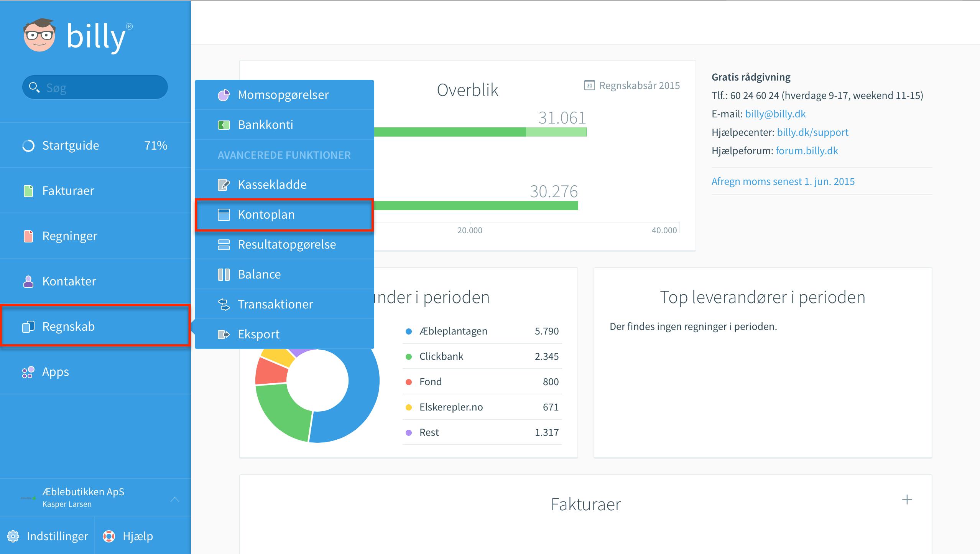Image resolution: width=980 pixels, height=554 pixels.
Task: Select Bankkonti in the Regnskab submenu
Action: (284, 125)
